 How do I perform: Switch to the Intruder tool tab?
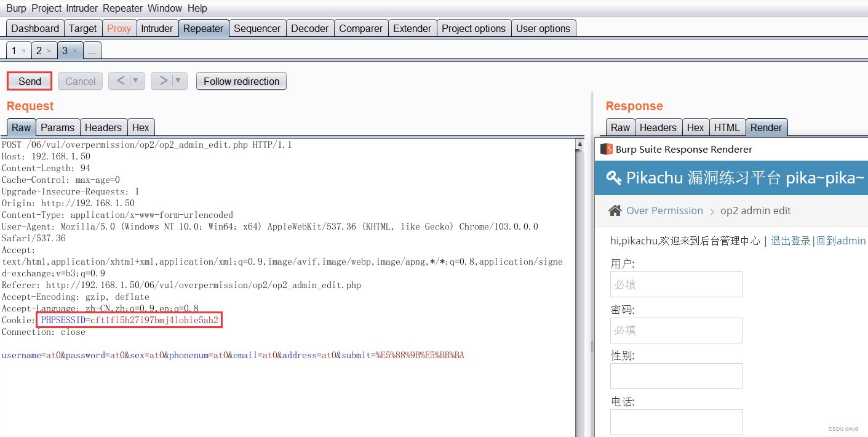point(157,28)
